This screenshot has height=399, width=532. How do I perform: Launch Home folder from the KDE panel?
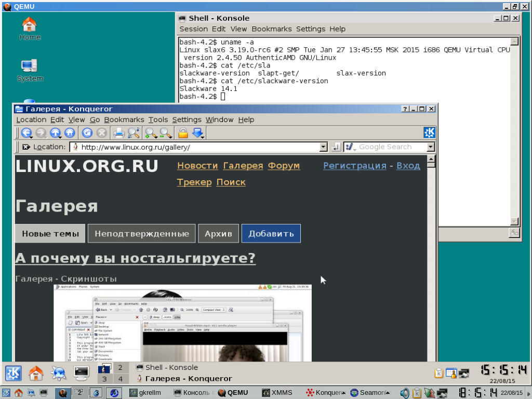coord(36,373)
